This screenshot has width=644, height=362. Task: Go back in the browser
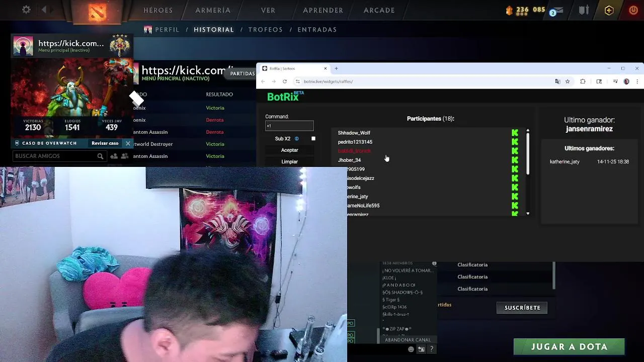tap(263, 81)
